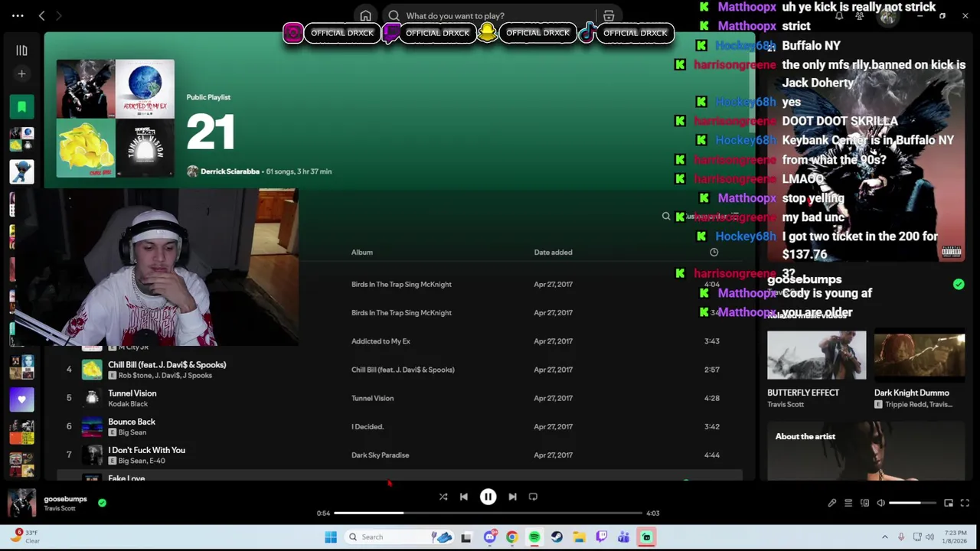Open lyrics microphone icon in player bar

(x=832, y=503)
